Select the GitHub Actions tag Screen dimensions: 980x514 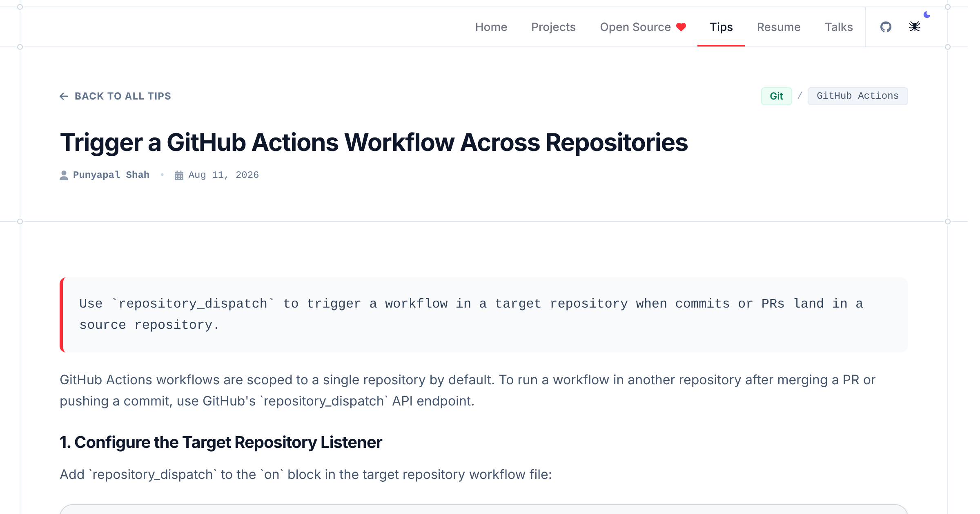tap(857, 96)
